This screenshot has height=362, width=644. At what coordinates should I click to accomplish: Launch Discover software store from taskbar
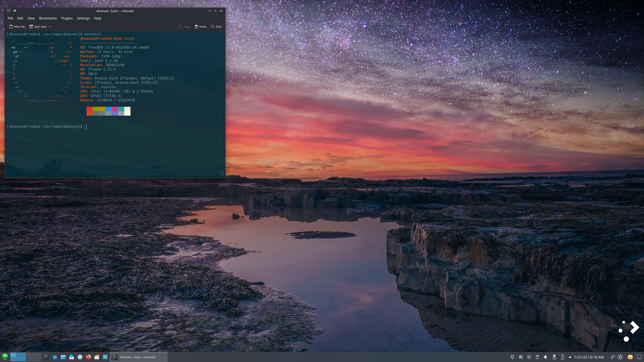click(x=55, y=357)
